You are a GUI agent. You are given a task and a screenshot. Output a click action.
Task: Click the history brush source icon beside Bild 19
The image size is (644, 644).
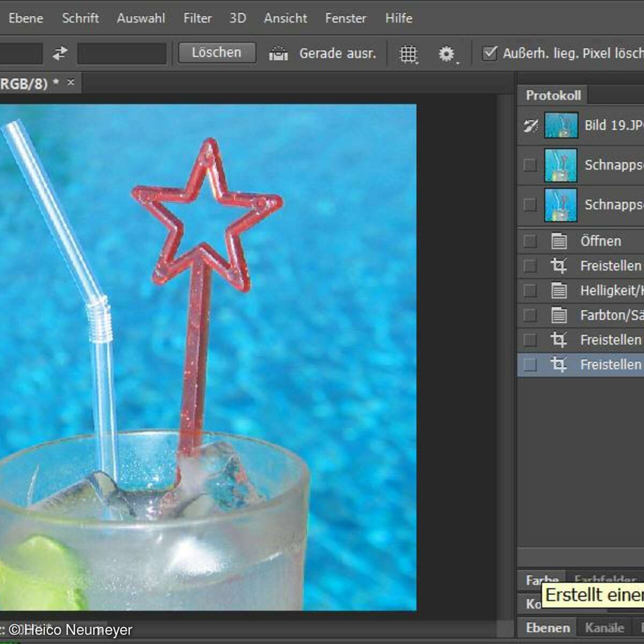click(x=530, y=126)
